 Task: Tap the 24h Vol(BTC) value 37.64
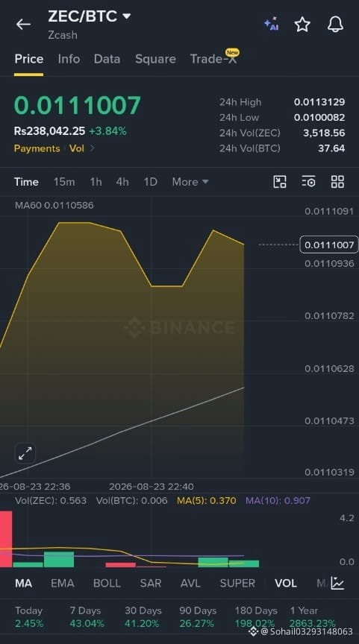coord(331,148)
